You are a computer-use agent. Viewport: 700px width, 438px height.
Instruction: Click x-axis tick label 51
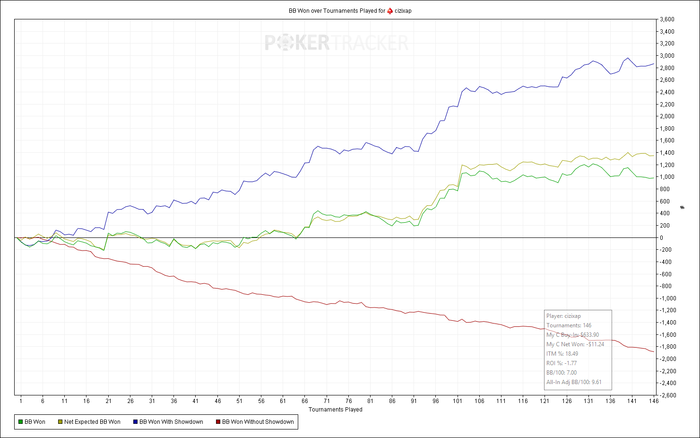tap(239, 401)
